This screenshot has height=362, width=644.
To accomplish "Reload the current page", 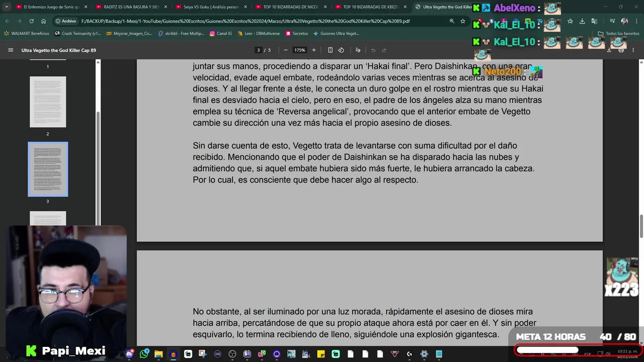I will pyautogui.click(x=31, y=21).
